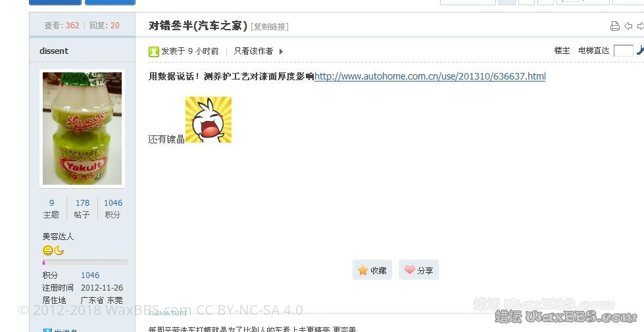644x332 pixels.
Task: Click the printer icon beside thread title
Action: [614, 26]
